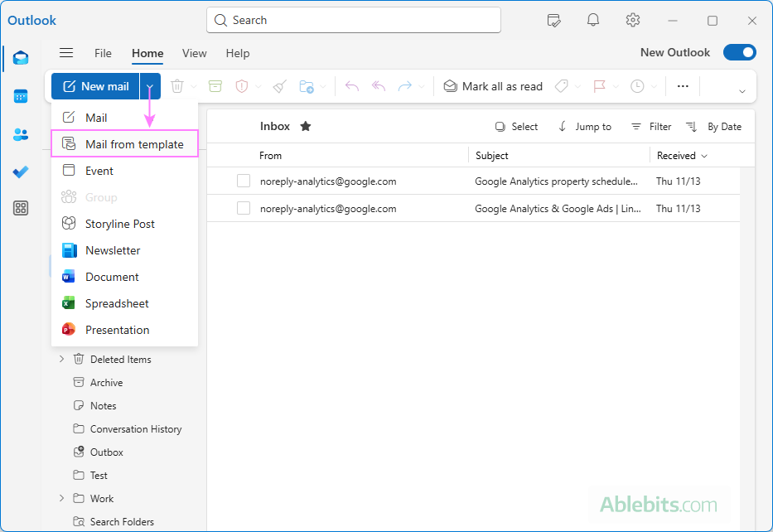Click the Undo arrow icon
The image size is (773, 532).
351,85
